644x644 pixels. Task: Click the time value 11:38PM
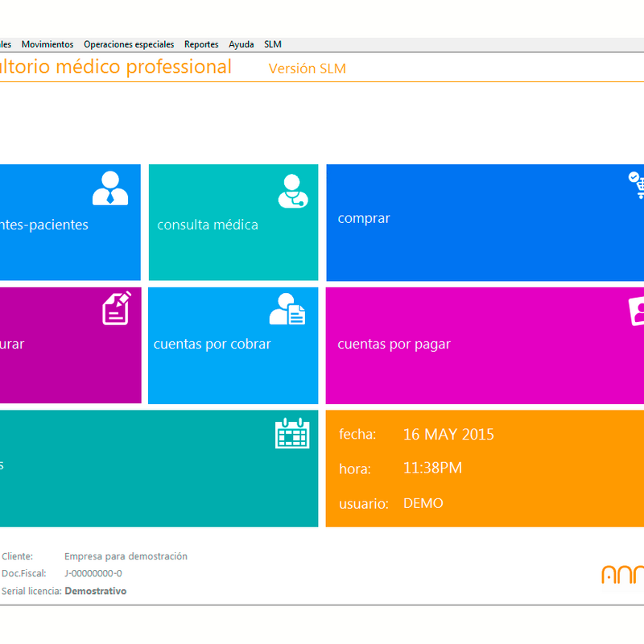point(432,469)
